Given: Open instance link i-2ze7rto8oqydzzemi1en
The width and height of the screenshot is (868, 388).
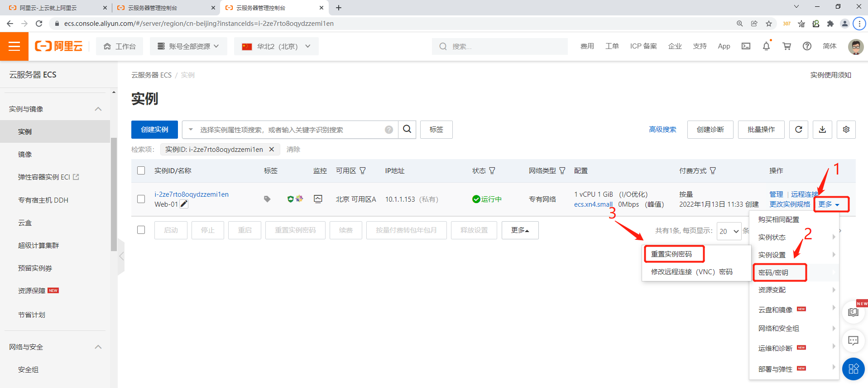Looking at the screenshot, I should pos(192,194).
